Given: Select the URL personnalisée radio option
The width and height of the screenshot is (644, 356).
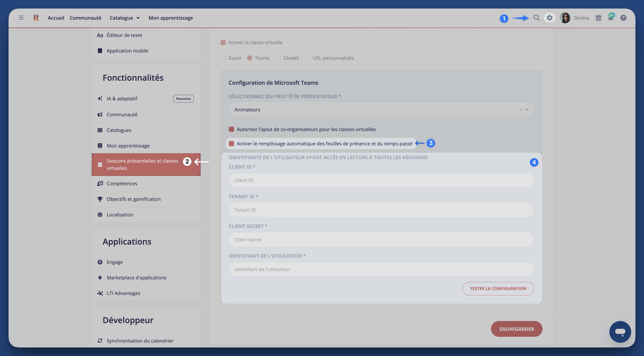Looking at the screenshot, I should pyautogui.click(x=307, y=58).
